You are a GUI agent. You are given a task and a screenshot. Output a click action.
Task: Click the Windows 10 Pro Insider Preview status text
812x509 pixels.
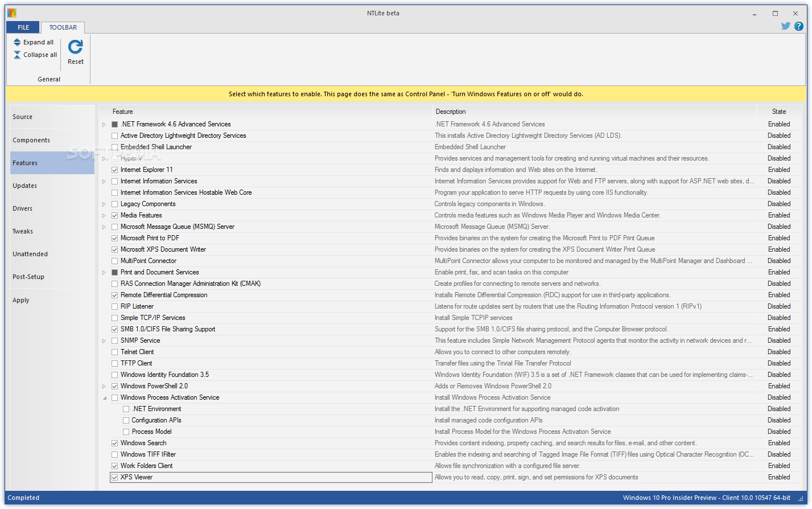tap(707, 498)
